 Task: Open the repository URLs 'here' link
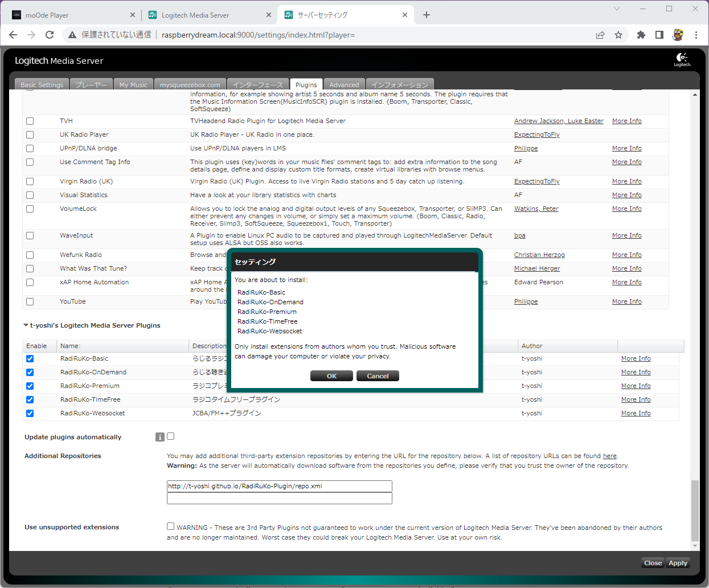point(609,456)
